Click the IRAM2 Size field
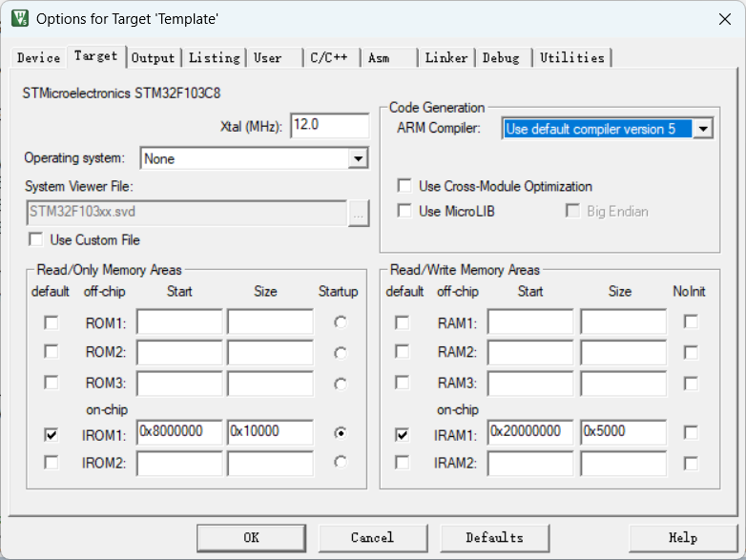Screen dimensions: 746x560 tap(623, 464)
